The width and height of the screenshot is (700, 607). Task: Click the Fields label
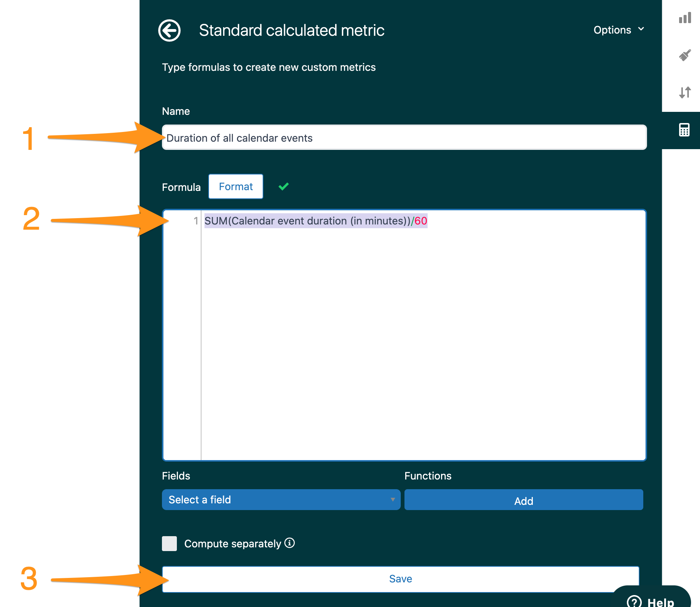(x=176, y=476)
